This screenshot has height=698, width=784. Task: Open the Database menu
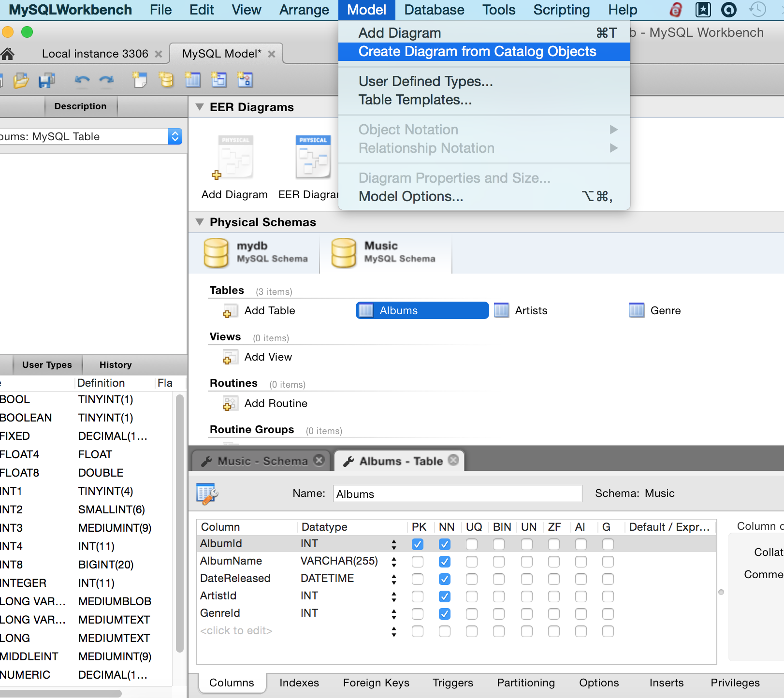coord(434,10)
